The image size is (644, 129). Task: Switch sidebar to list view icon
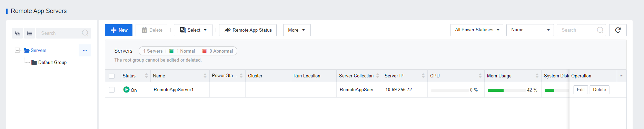30,33
